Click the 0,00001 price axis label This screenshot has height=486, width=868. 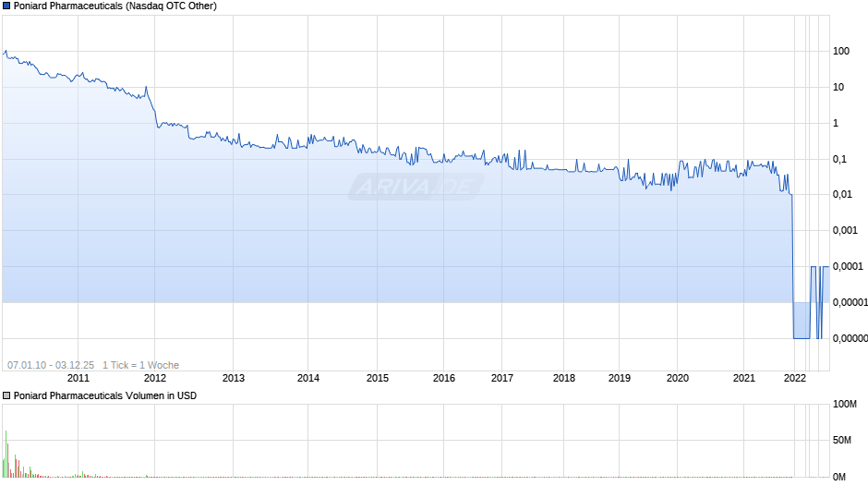coord(850,302)
